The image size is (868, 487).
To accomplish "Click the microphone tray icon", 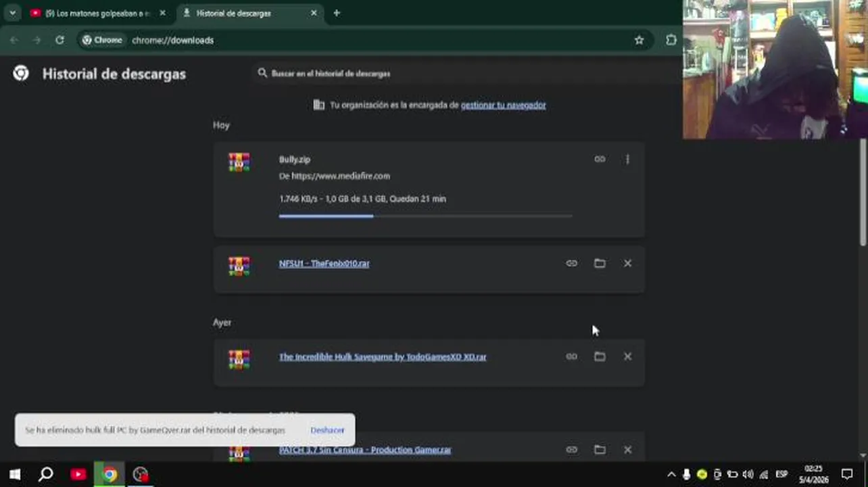I will [x=687, y=474].
